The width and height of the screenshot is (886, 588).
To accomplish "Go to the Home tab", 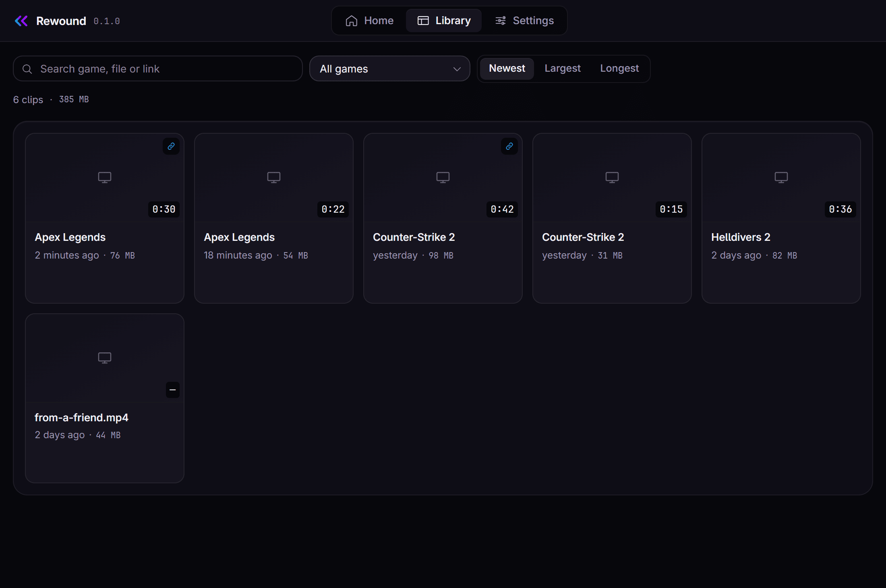I will (369, 21).
